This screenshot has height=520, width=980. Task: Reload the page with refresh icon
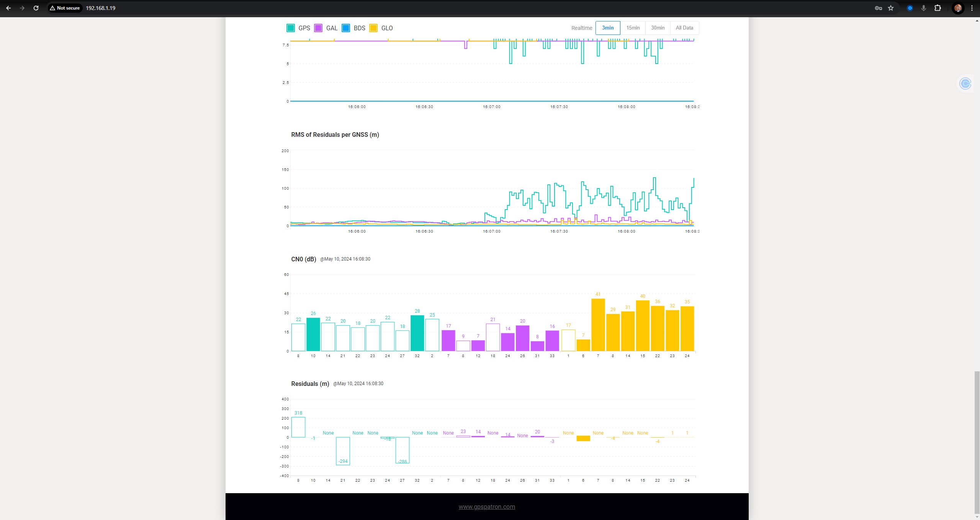coord(36,8)
